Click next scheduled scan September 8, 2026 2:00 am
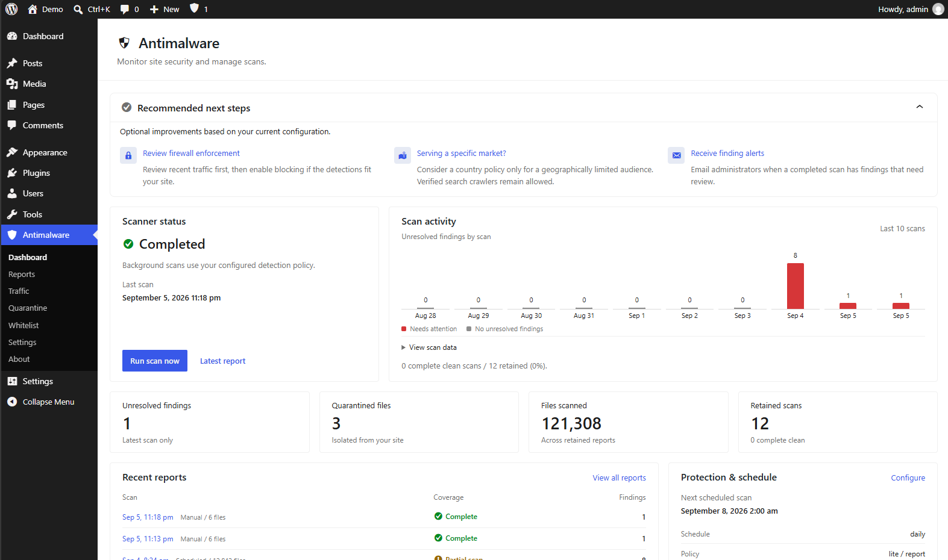Screen dimensions: 948x560 coord(729,511)
